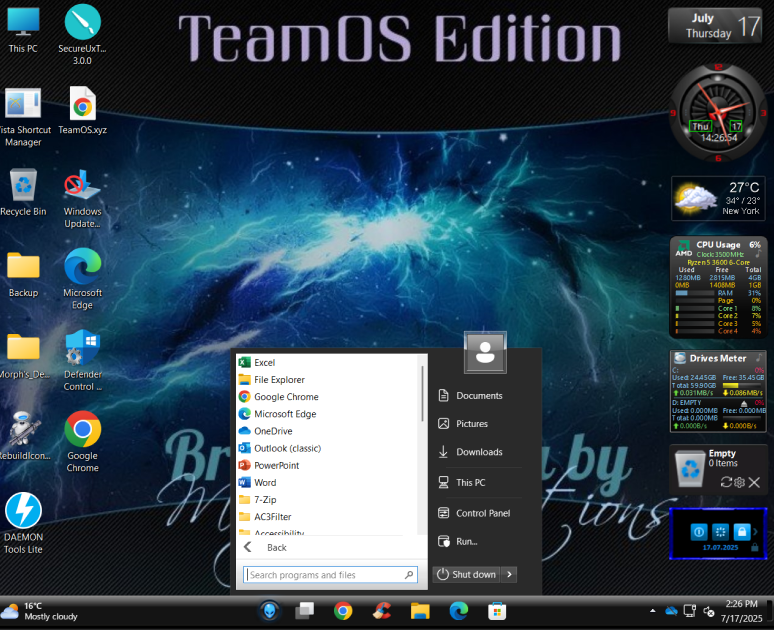774x630 pixels.
Task: Select the RebuildIcon desktop shortcut
Action: (x=23, y=435)
